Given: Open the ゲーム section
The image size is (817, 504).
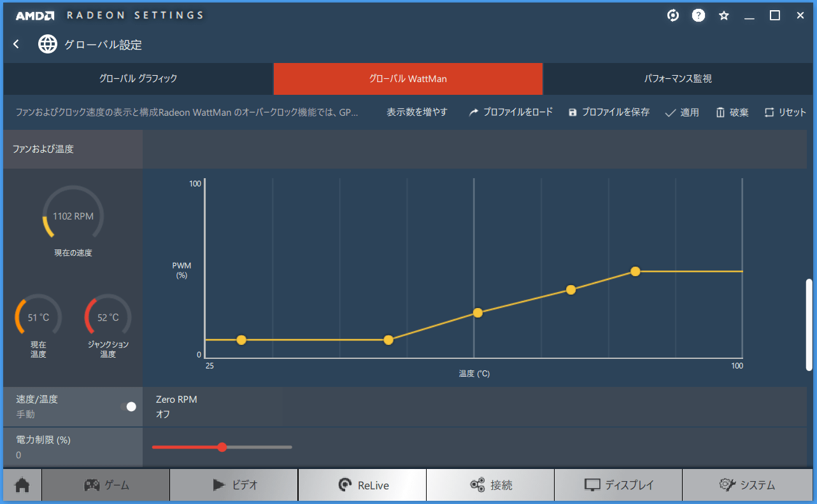Looking at the screenshot, I should point(106,485).
